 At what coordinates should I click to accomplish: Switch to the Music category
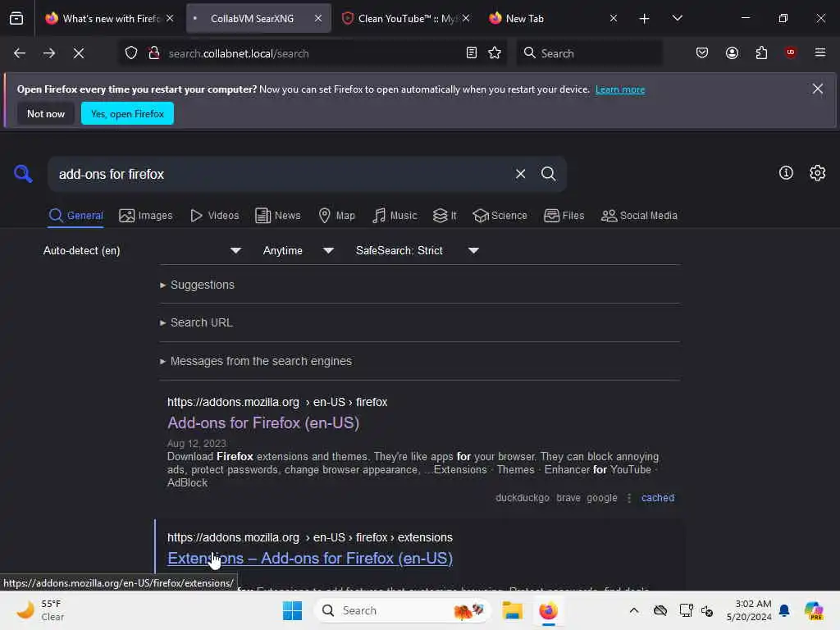tap(395, 216)
